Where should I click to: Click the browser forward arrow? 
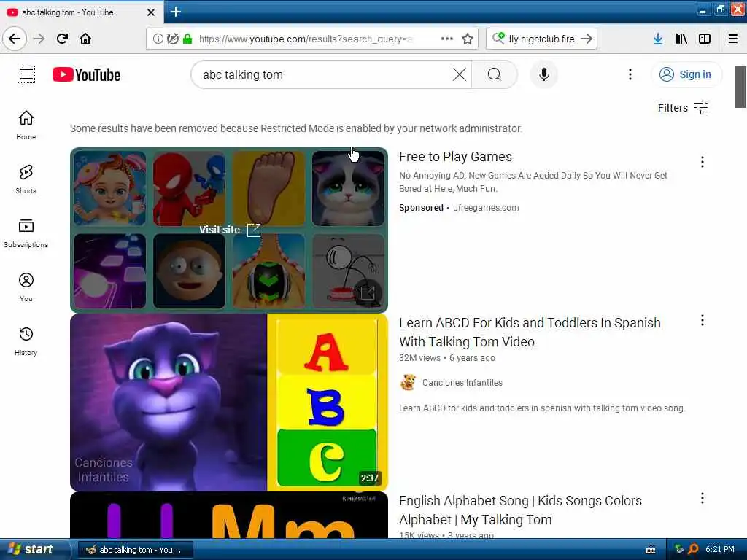39,39
